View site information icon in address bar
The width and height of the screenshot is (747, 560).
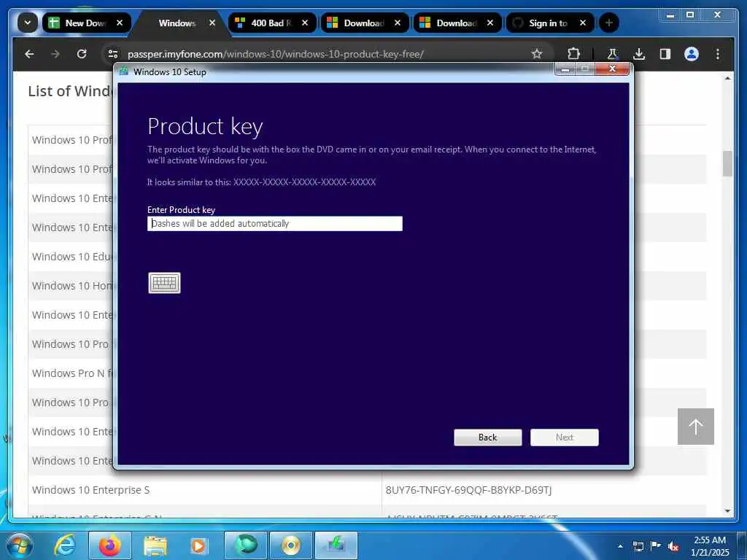pyautogui.click(x=113, y=54)
